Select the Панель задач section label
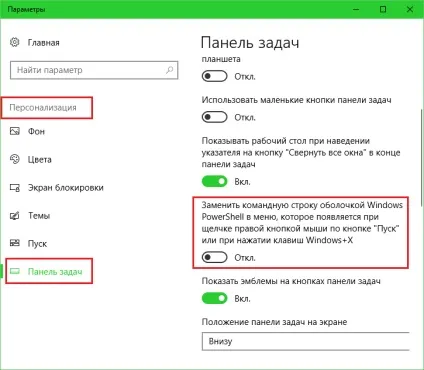 55,272
